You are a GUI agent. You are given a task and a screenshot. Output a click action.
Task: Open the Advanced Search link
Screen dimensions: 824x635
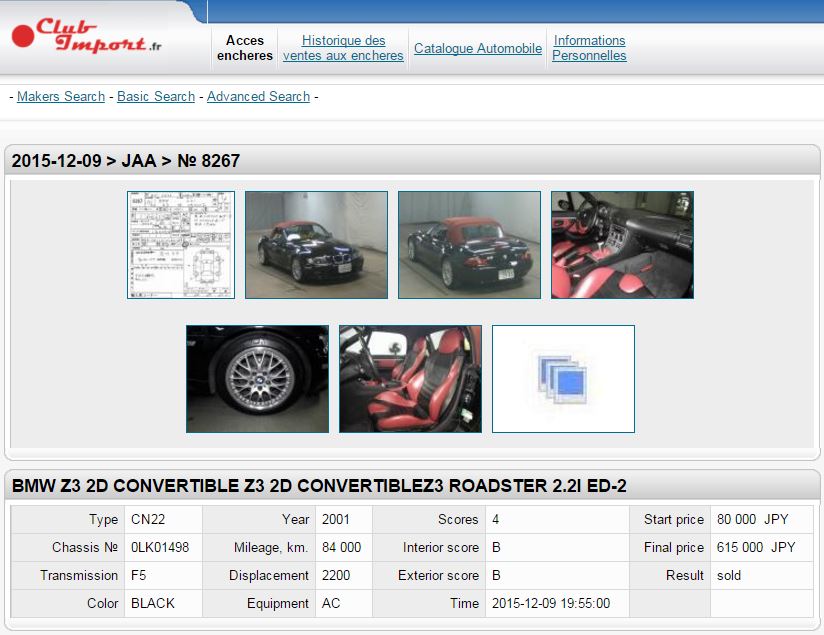pyautogui.click(x=258, y=97)
